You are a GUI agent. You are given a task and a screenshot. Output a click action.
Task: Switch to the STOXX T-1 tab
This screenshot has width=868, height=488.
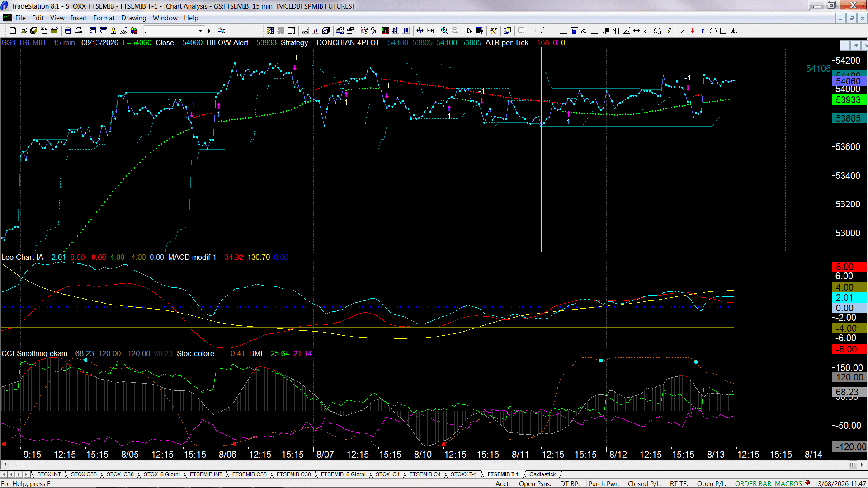(x=464, y=474)
